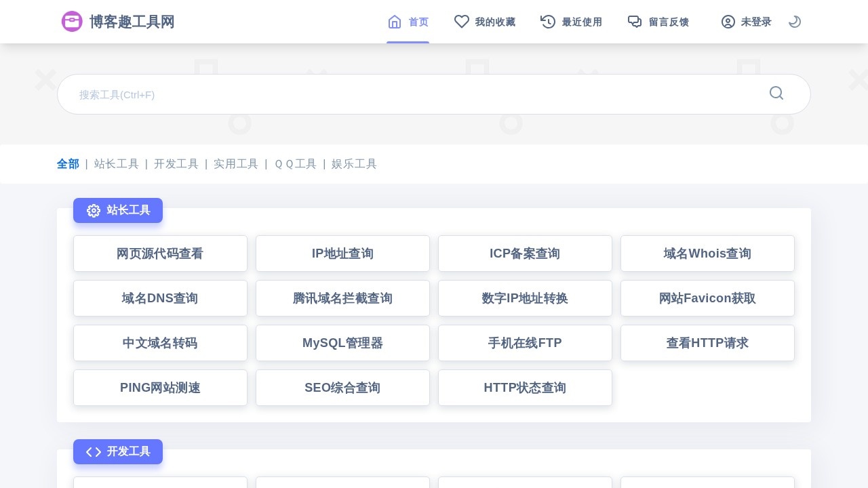The height and width of the screenshot is (488, 868).
Task: Click the code brackets icon beside 开发工具
Action: tap(94, 451)
